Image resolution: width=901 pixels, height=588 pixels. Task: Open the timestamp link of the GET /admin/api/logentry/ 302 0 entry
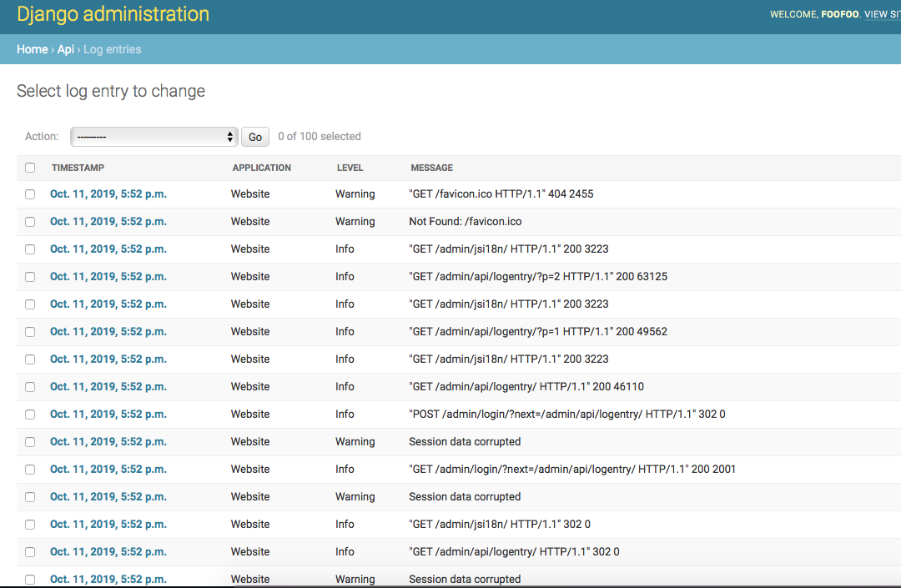pos(108,552)
